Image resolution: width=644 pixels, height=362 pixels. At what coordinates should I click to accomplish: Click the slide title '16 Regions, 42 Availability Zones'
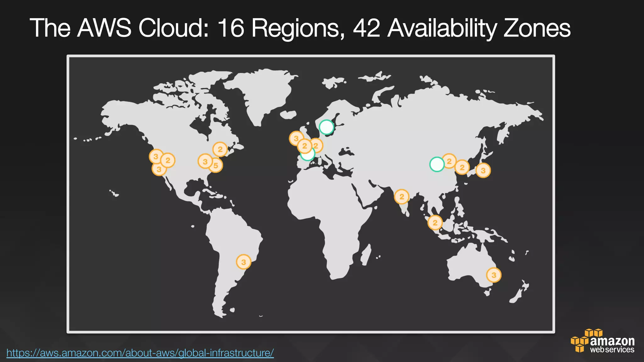(x=394, y=28)
